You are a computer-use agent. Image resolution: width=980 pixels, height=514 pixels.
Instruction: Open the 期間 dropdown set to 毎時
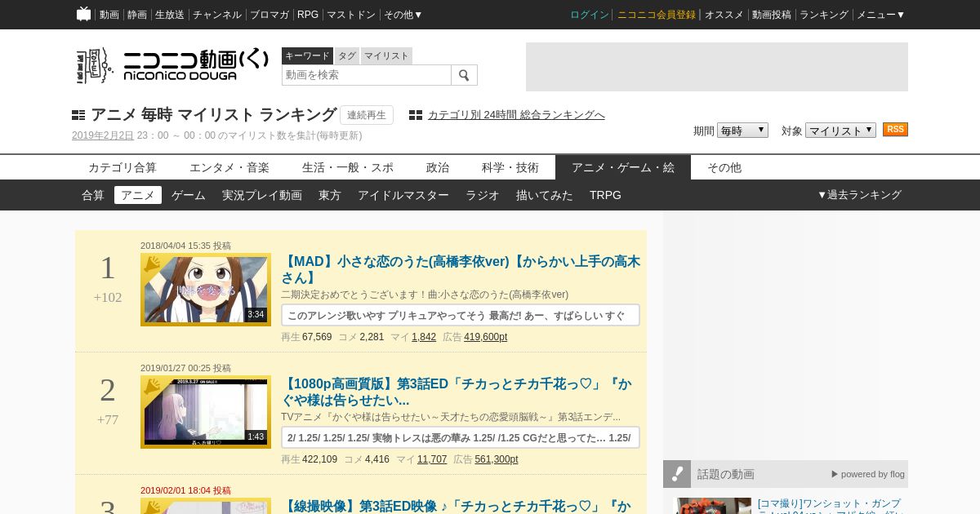(742, 131)
